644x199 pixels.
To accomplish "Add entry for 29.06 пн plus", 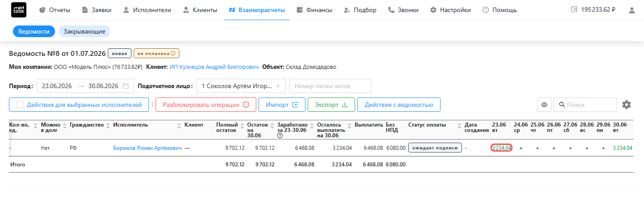I will pyautogui.click(x=603, y=148).
